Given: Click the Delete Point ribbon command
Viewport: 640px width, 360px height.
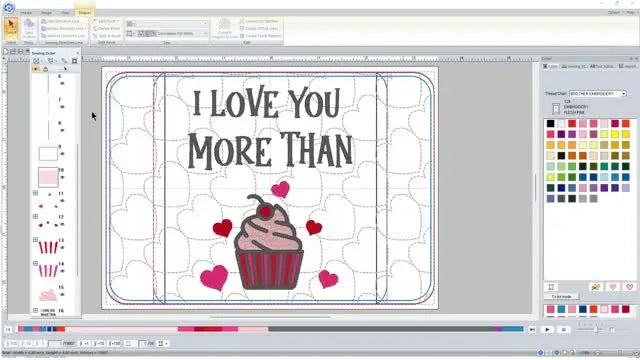Looking at the screenshot, I should pos(107,28).
